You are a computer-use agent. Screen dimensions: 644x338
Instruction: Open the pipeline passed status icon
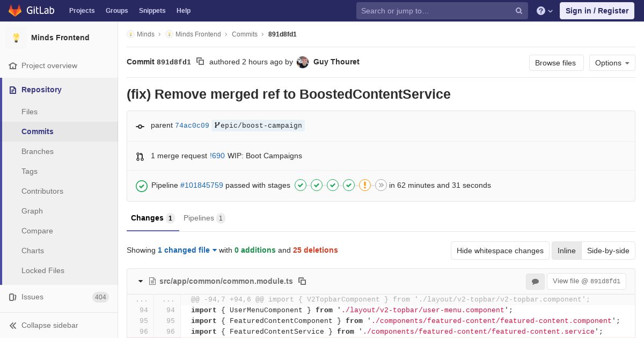tap(142, 186)
